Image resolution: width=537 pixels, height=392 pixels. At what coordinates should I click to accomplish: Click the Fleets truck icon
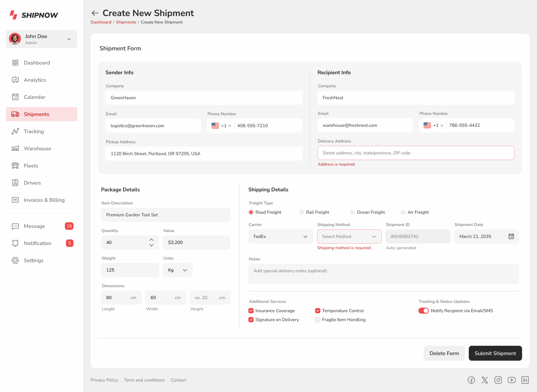pyautogui.click(x=15, y=166)
